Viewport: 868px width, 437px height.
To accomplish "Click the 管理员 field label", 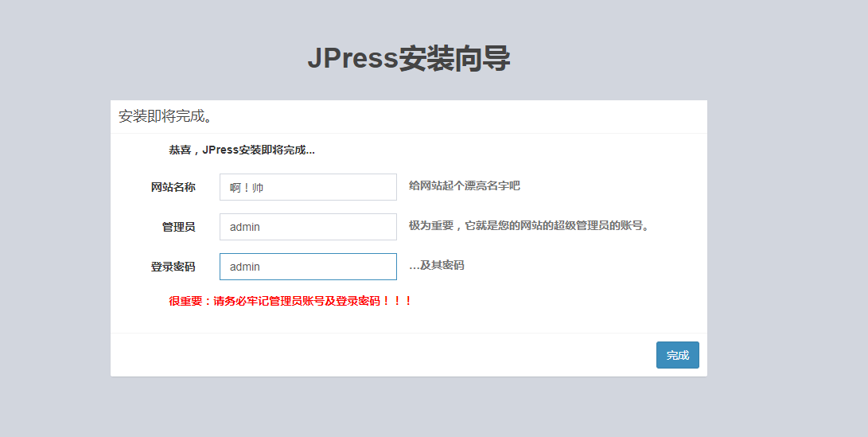I will [x=179, y=227].
